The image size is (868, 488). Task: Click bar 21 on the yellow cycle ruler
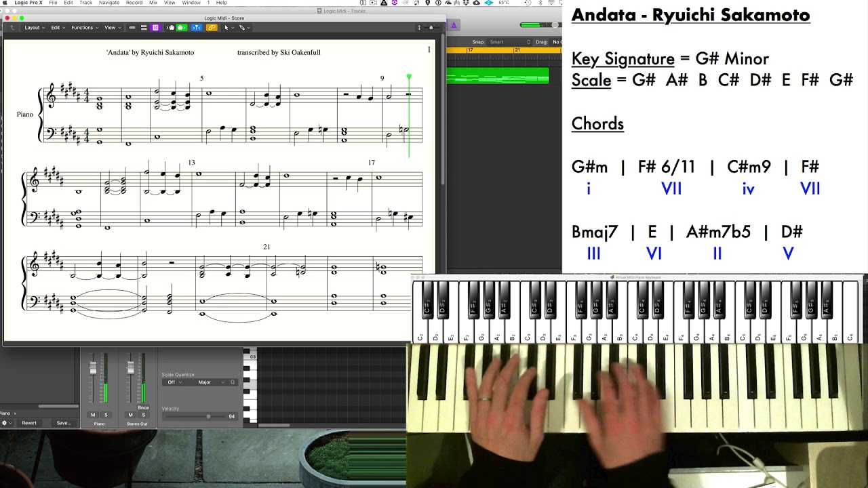(517, 50)
